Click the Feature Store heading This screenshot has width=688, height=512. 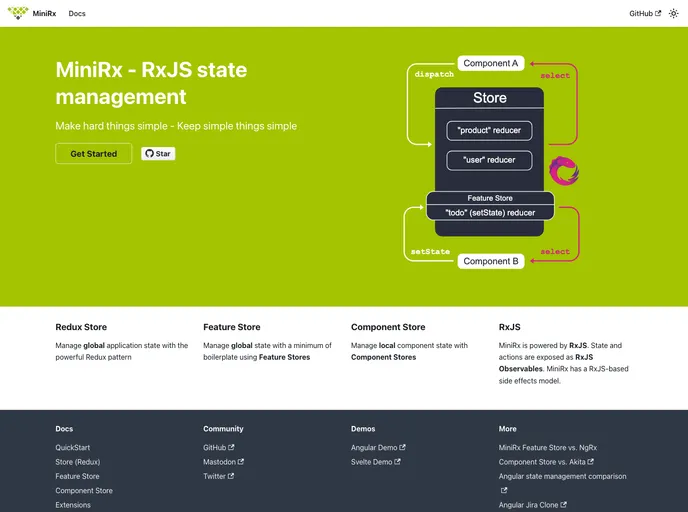[x=232, y=327]
